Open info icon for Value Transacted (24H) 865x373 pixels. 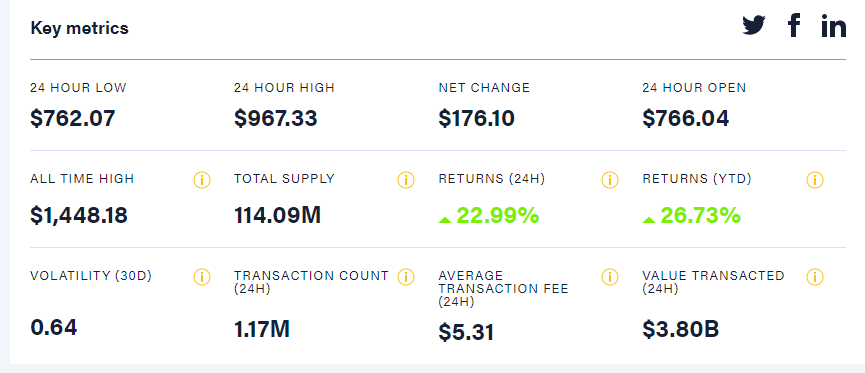[x=815, y=277]
